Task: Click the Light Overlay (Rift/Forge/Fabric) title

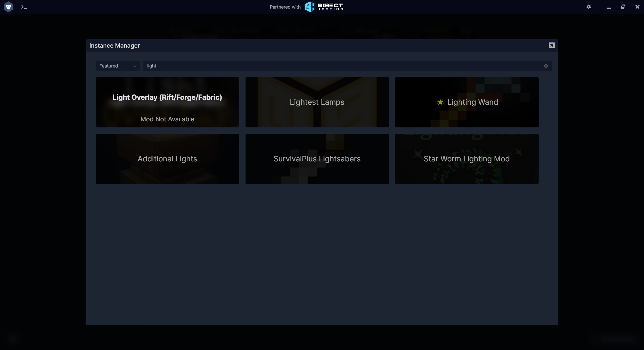Action: pyautogui.click(x=167, y=97)
